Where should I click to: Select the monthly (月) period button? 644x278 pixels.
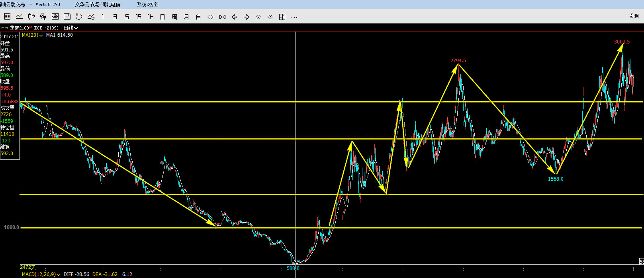186,17
